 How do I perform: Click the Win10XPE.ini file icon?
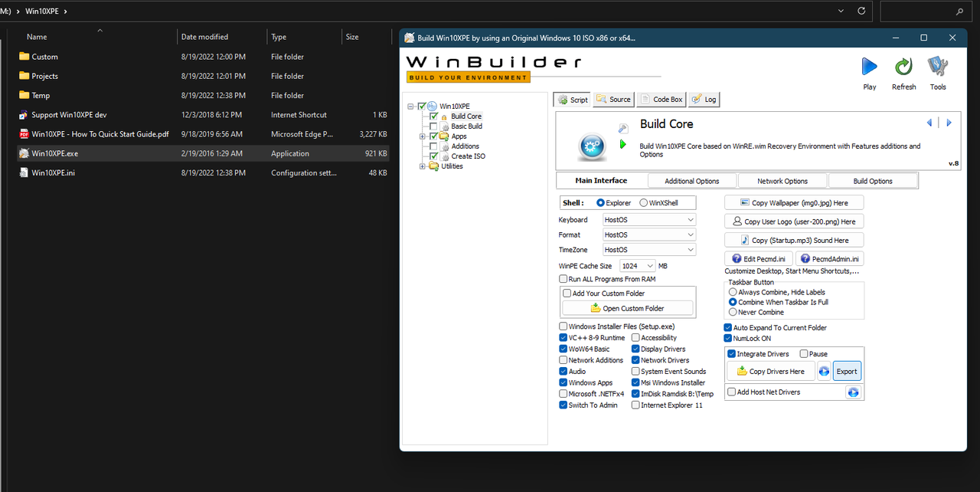pos(24,172)
